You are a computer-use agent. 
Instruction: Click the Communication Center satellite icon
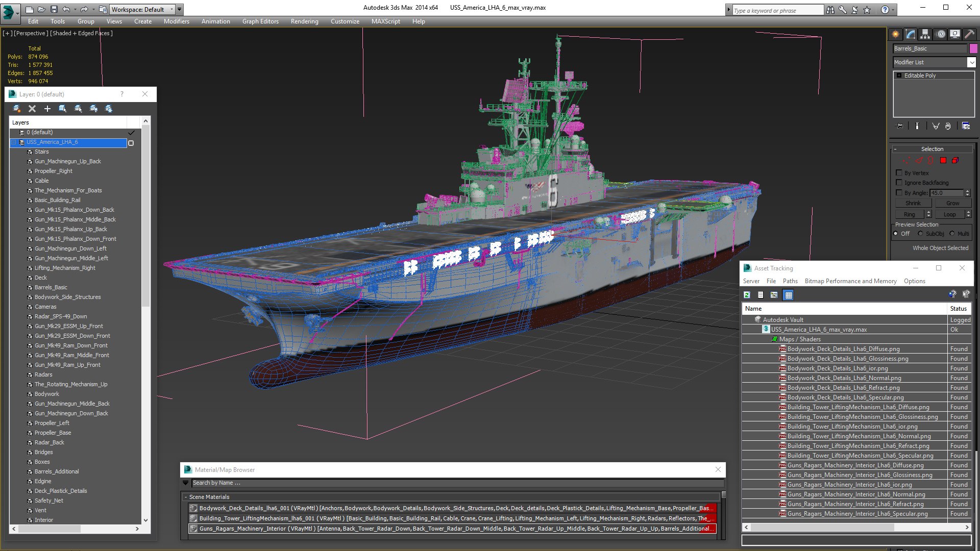(855, 10)
